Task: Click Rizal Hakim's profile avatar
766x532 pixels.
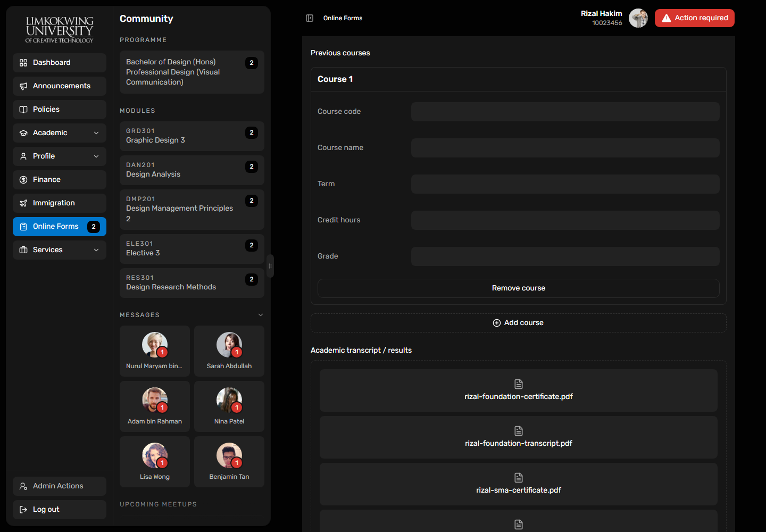Action: click(x=638, y=18)
